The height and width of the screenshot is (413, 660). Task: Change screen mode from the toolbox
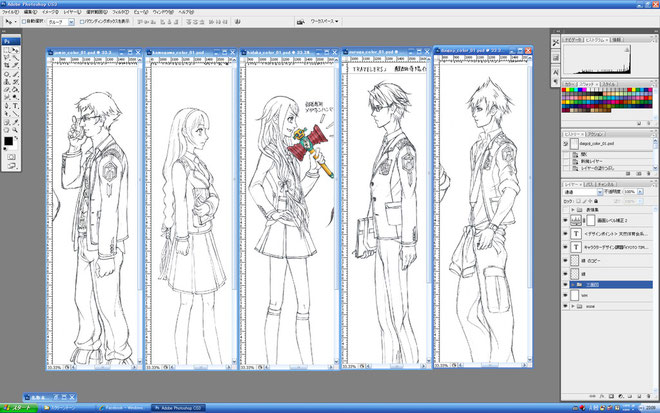point(11,167)
